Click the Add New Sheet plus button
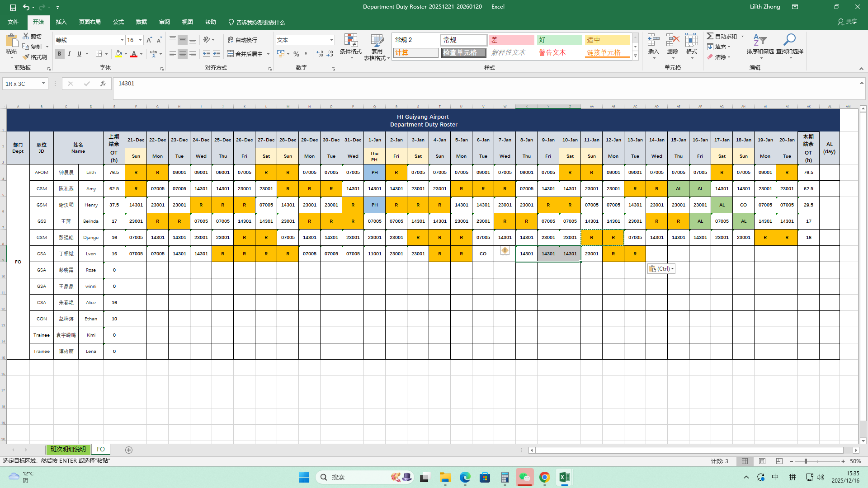 click(129, 450)
